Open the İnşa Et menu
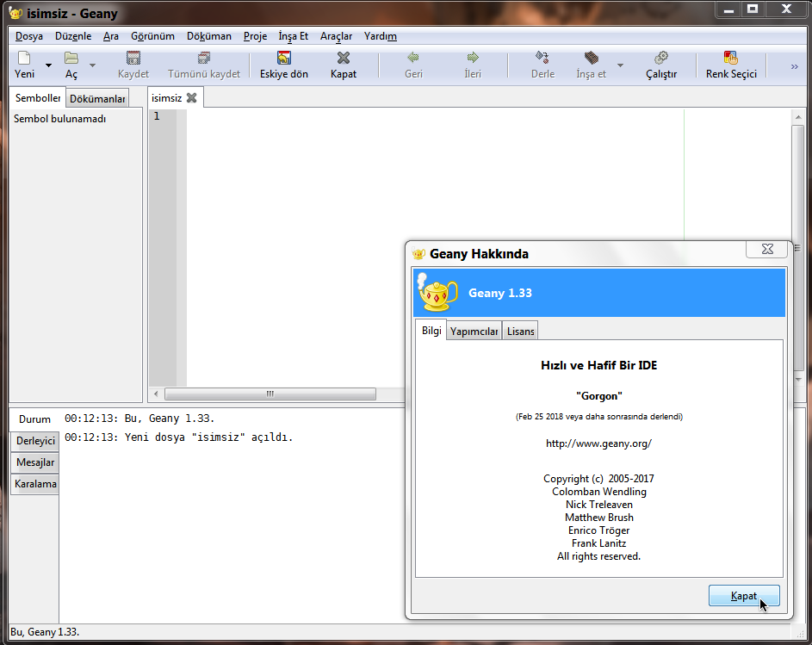The width and height of the screenshot is (812, 645). click(x=293, y=36)
